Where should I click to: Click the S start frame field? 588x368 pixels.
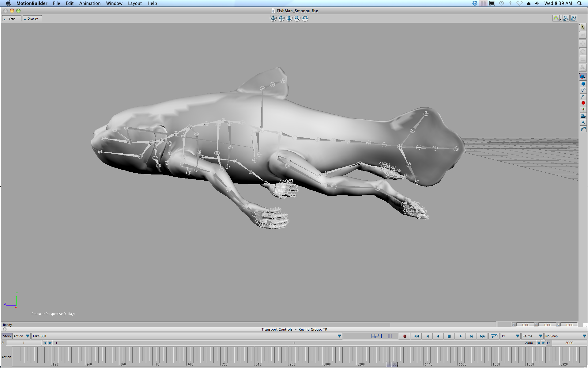tap(24, 343)
